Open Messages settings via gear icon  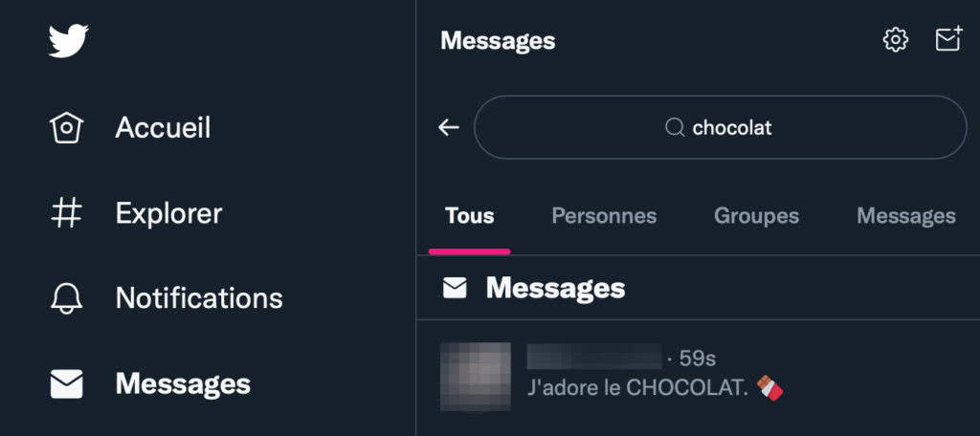(x=896, y=40)
